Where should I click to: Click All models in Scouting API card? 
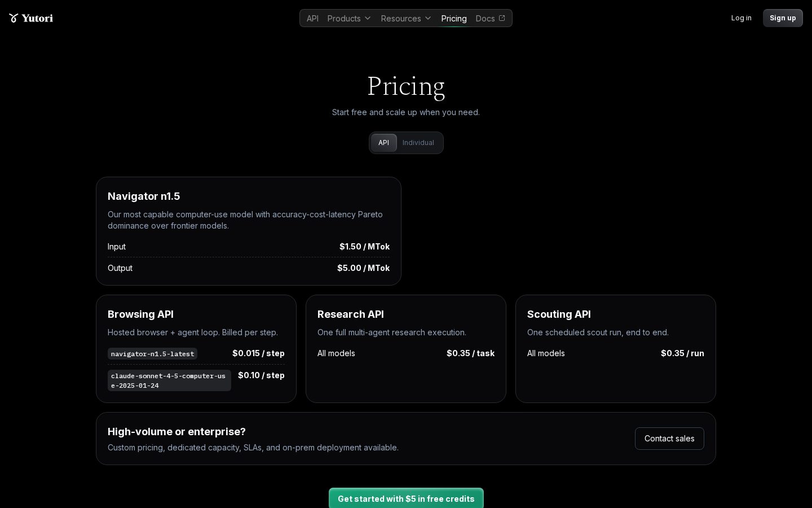pos(546,353)
